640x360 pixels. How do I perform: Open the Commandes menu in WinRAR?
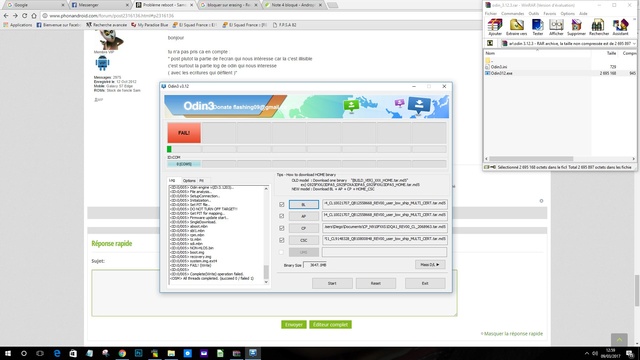coord(512,13)
